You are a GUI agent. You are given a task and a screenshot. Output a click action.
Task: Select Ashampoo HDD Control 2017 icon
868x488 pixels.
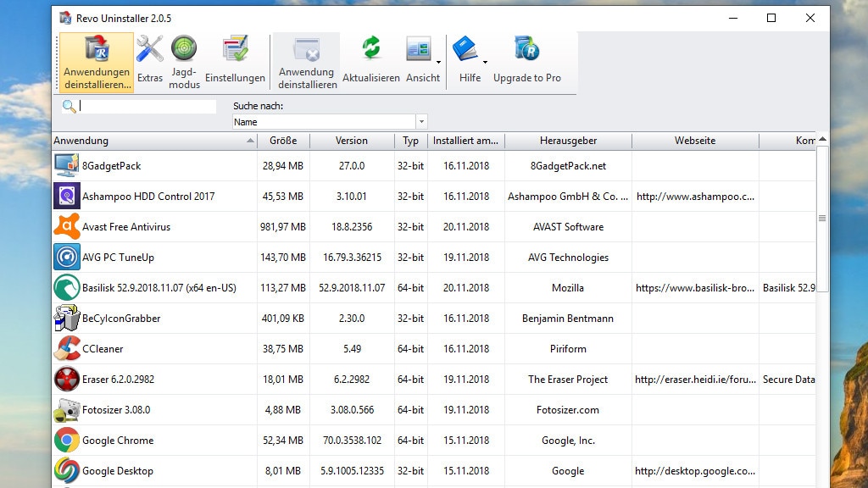click(x=66, y=196)
